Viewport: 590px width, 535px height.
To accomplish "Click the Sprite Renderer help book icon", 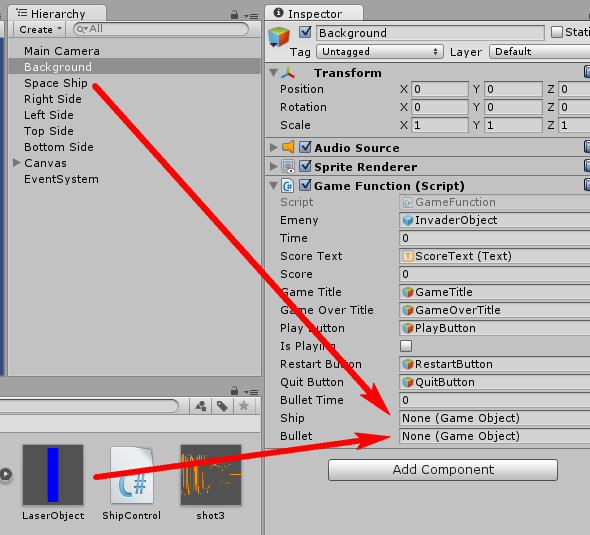I will 587,166.
